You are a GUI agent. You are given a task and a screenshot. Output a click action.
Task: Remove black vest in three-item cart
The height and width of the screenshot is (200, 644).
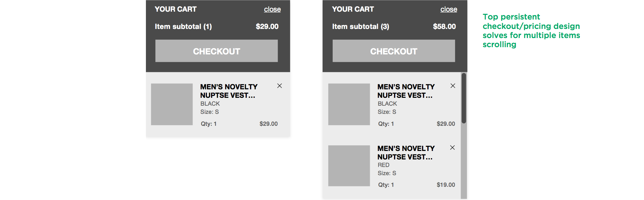tap(453, 86)
